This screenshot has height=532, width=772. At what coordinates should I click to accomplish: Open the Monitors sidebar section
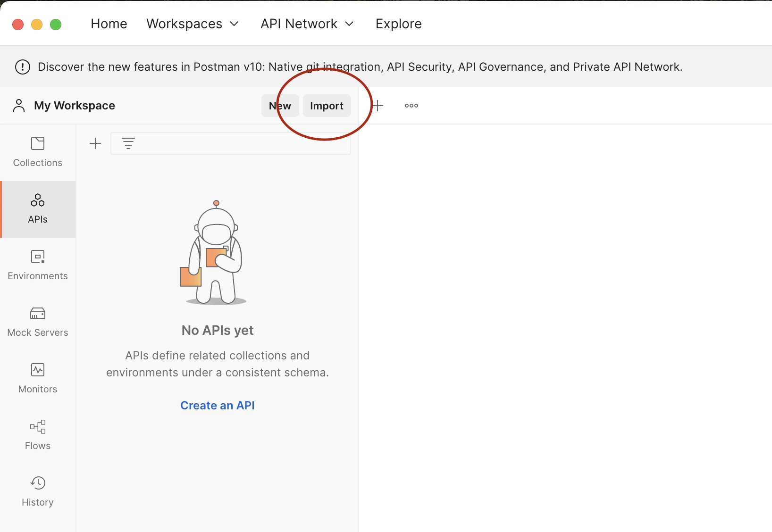(38, 379)
